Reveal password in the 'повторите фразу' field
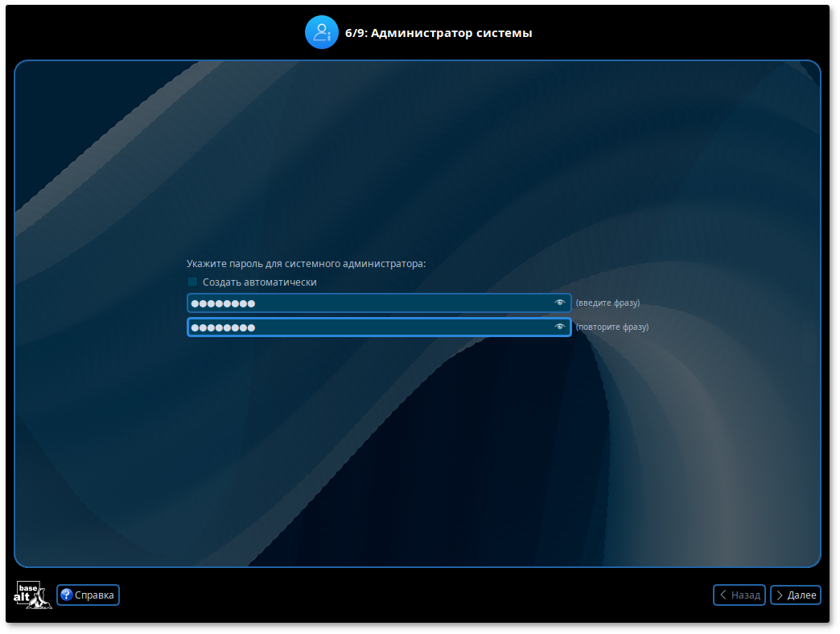This screenshot has width=840, height=634. [x=560, y=327]
